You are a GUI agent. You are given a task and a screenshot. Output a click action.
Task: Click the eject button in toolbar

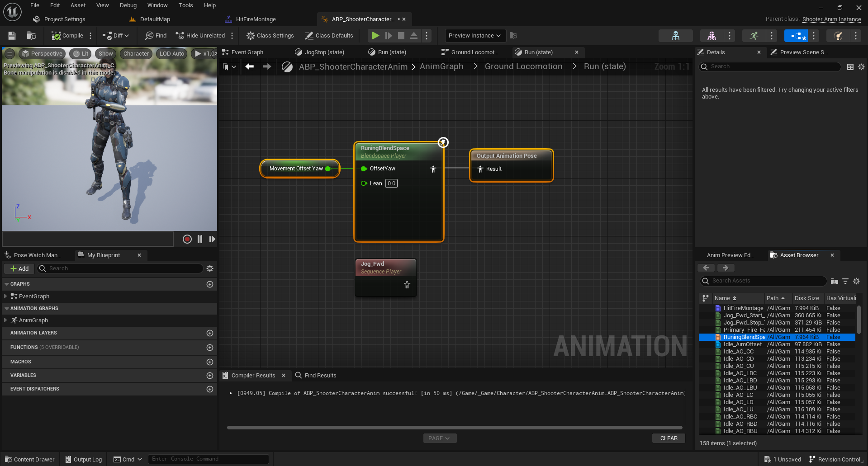pos(414,36)
